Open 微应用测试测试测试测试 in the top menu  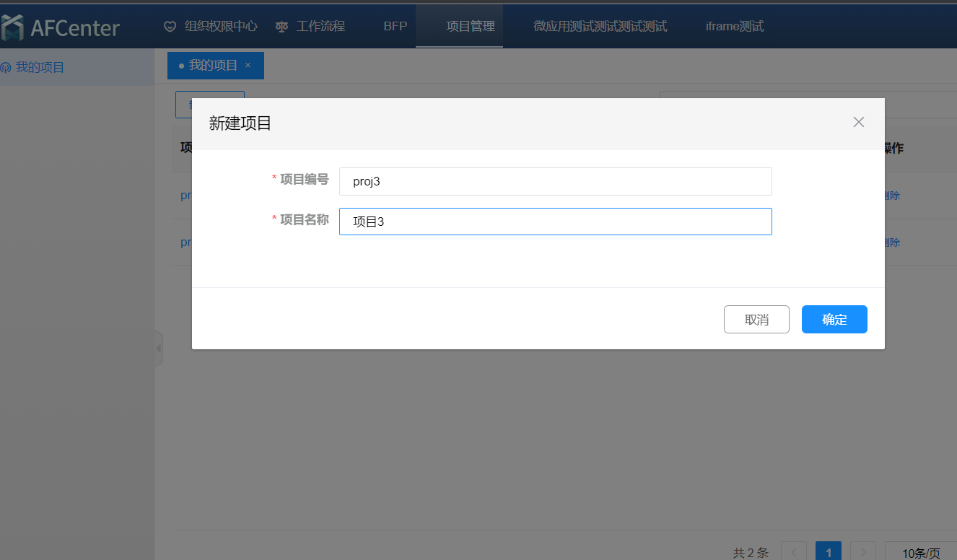point(600,27)
